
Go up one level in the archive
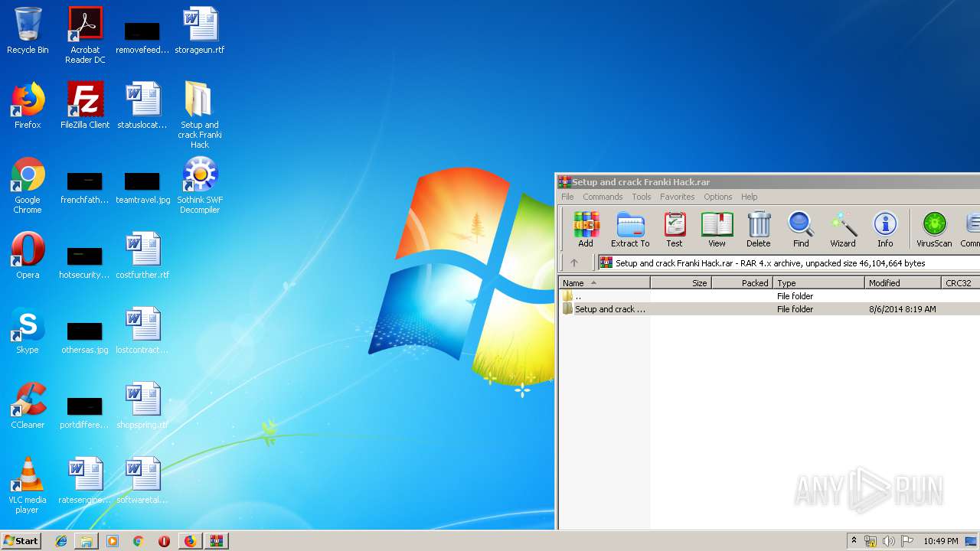click(574, 262)
